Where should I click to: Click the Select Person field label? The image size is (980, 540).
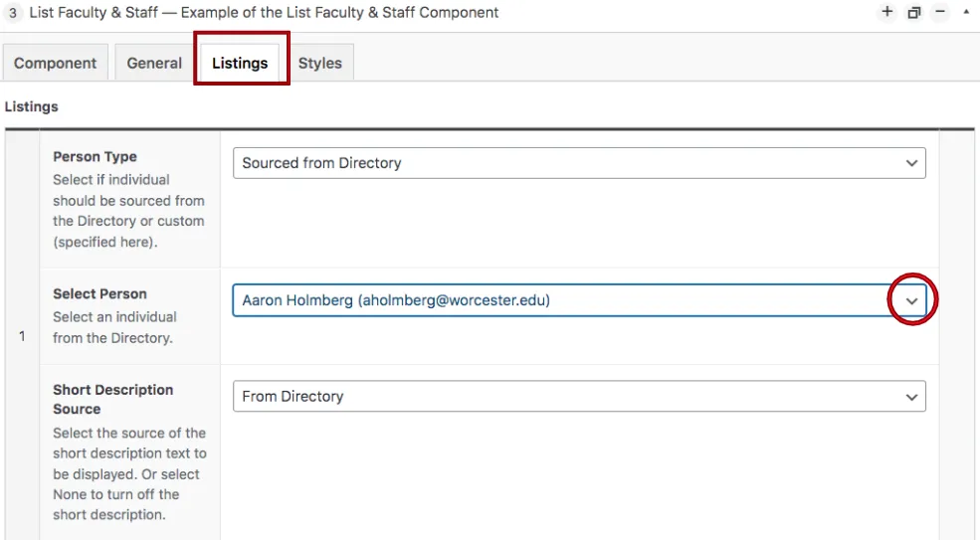click(99, 293)
